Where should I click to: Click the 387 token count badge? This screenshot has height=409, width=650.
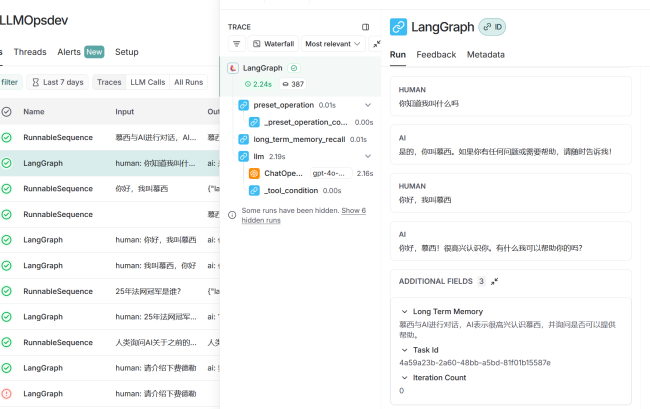click(293, 84)
